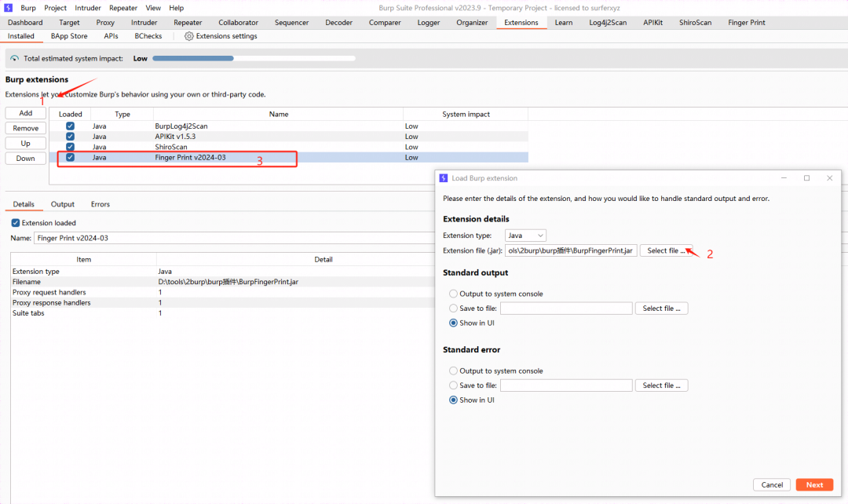
Task: Click the Add extension button
Action: [25, 113]
